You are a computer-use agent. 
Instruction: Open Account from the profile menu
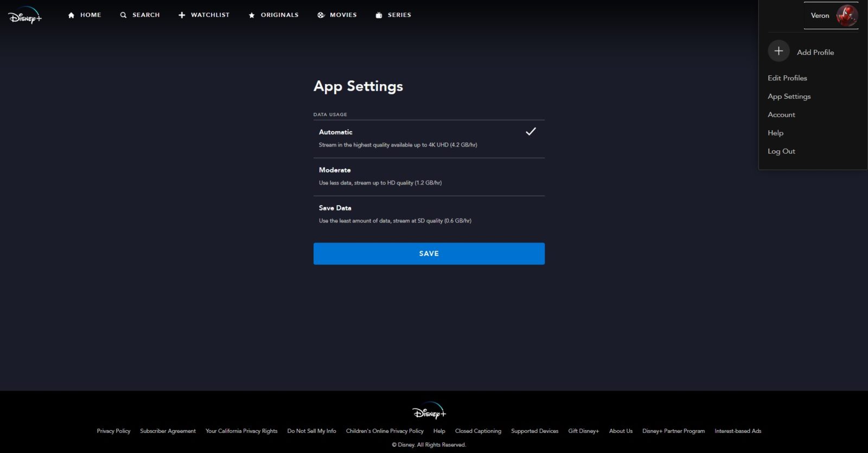point(781,114)
